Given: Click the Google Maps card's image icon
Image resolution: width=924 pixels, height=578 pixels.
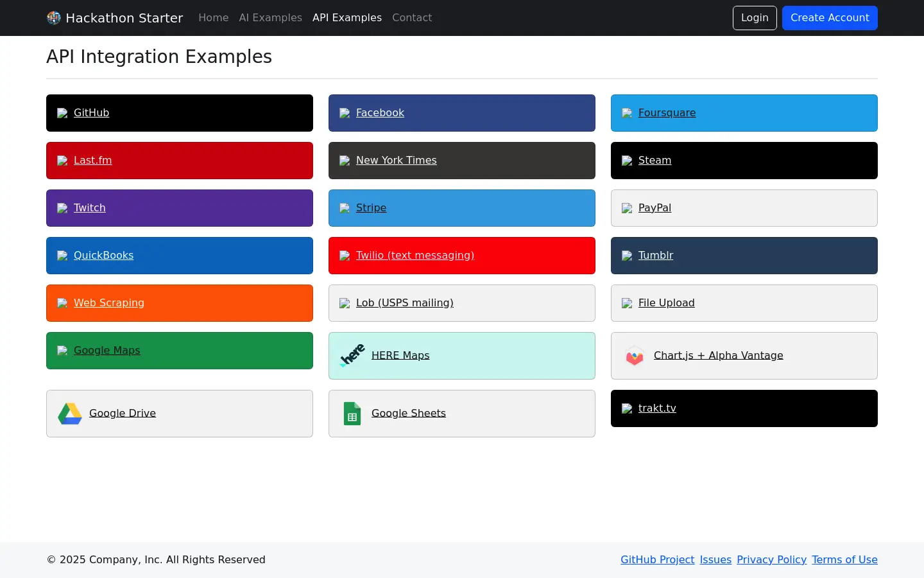Looking at the screenshot, I should [62, 351].
